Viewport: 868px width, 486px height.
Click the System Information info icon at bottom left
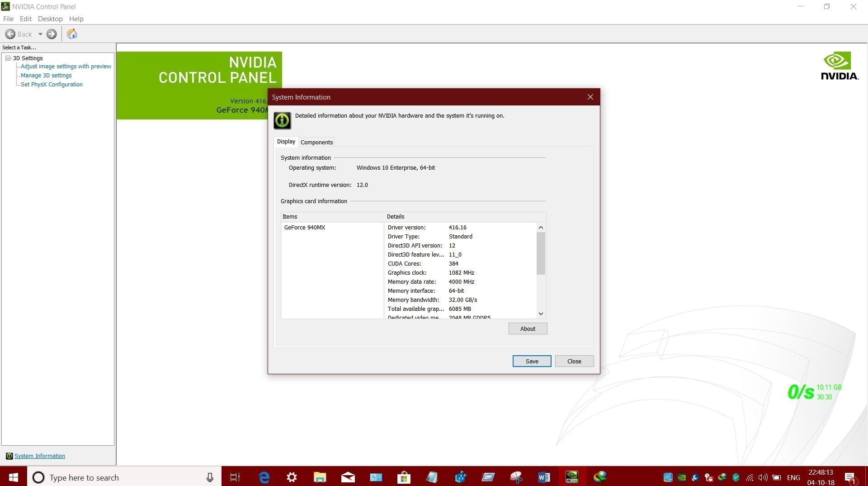(9, 456)
